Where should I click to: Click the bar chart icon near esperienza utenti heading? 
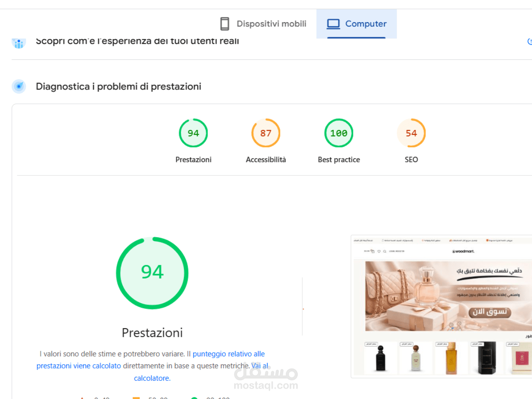click(19, 43)
